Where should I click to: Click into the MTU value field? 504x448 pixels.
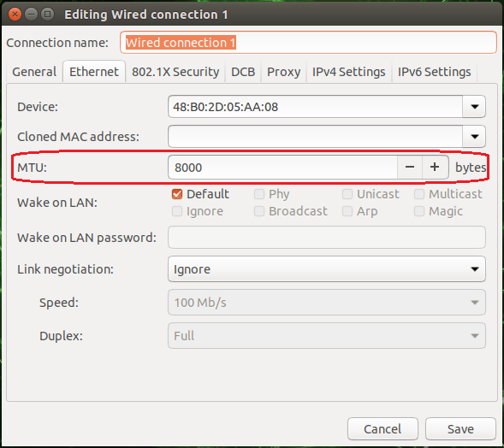coord(282,168)
